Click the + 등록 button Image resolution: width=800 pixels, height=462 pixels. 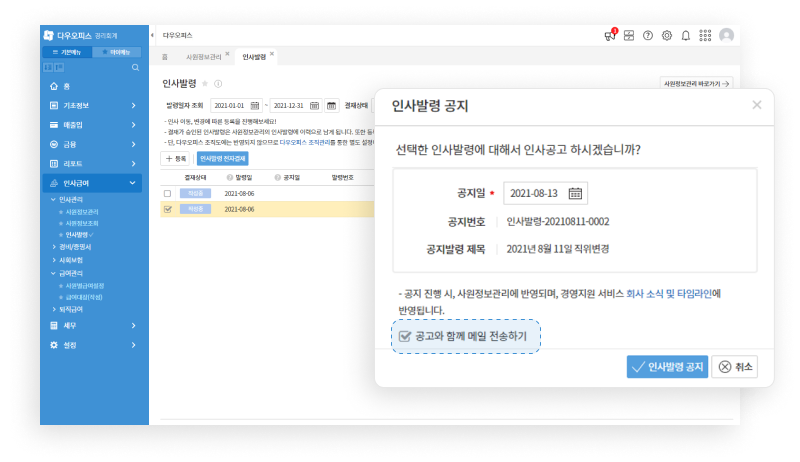pos(175,159)
